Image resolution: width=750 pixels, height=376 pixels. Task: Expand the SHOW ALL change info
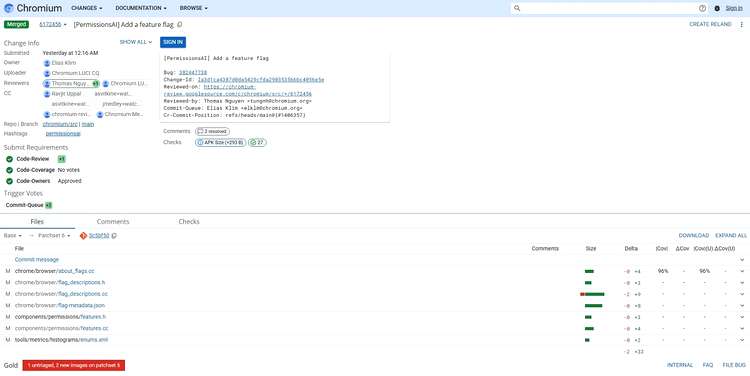[136, 42]
